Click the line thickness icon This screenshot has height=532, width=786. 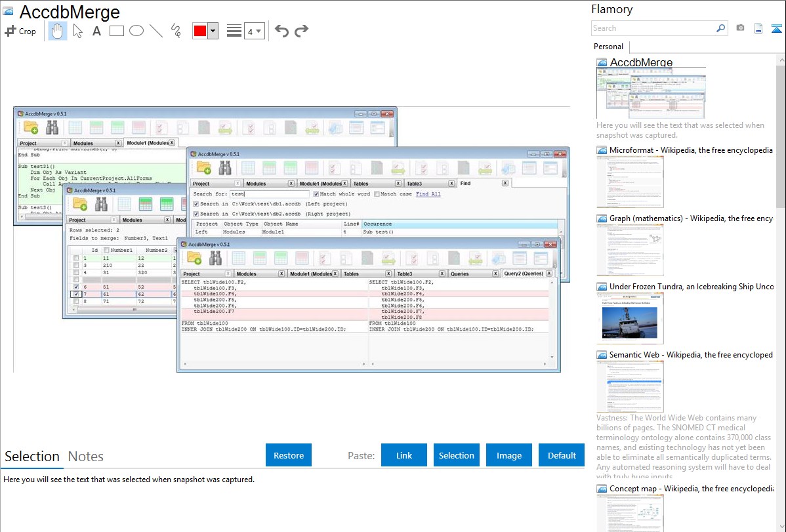(234, 31)
